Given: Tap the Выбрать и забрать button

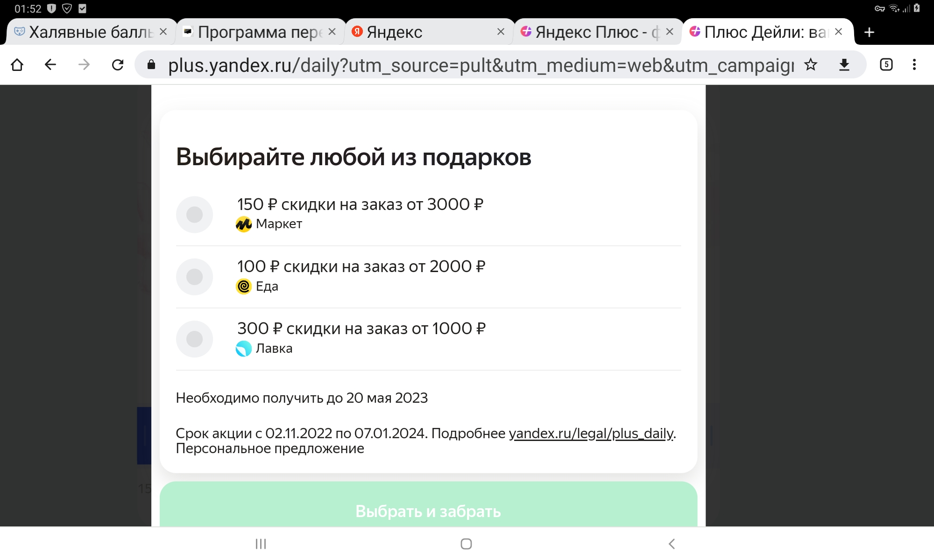Looking at the screenshot, I should click(x=428, y=504).
